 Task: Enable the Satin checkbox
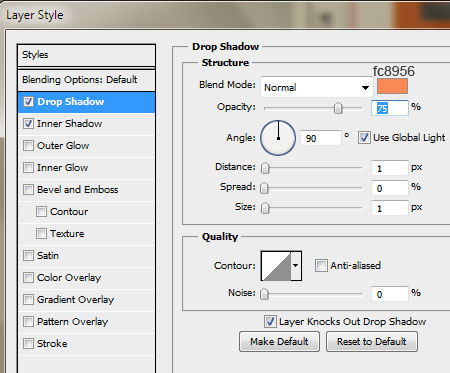(28, 256)
